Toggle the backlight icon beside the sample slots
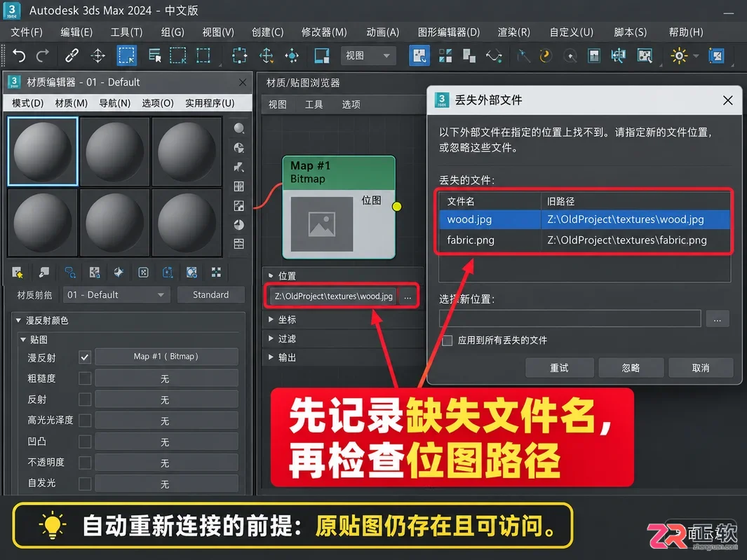Viewport: 747px width, 560px height. click(x=238, y=148)
